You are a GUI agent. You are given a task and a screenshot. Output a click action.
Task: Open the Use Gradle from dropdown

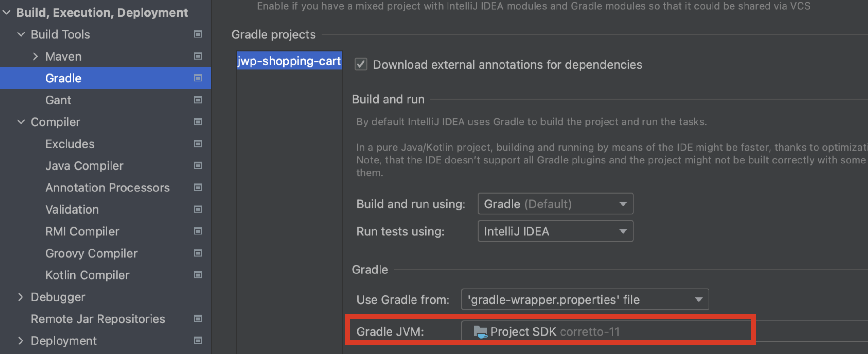[585, 300]
